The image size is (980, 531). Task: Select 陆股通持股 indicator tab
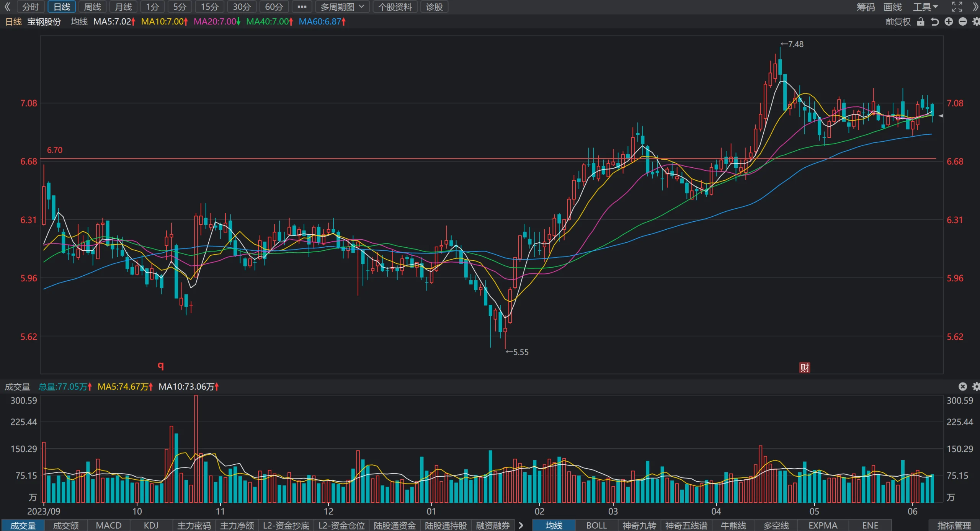[446, 526]
